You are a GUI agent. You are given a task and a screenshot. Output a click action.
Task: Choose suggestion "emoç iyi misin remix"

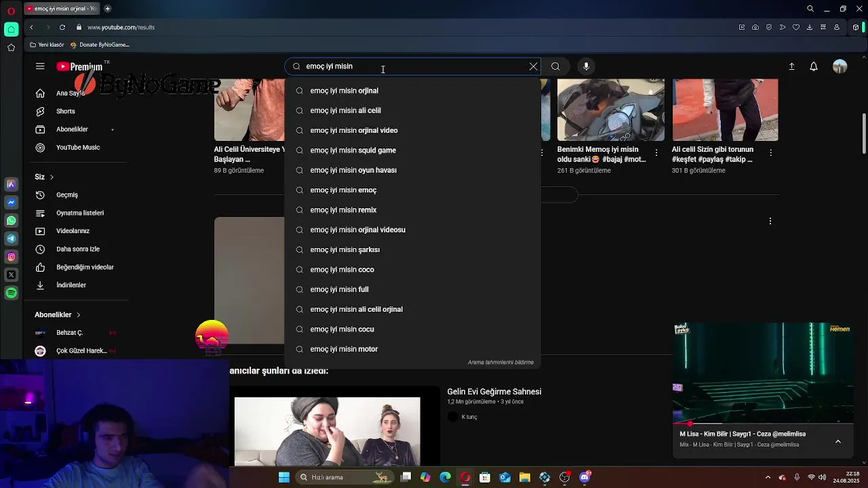coord(412,210)
